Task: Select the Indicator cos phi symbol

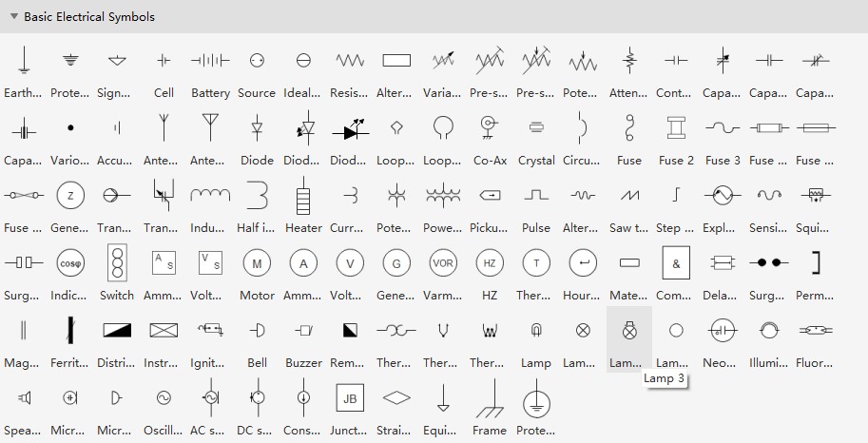Action: (x=70, y=263)
